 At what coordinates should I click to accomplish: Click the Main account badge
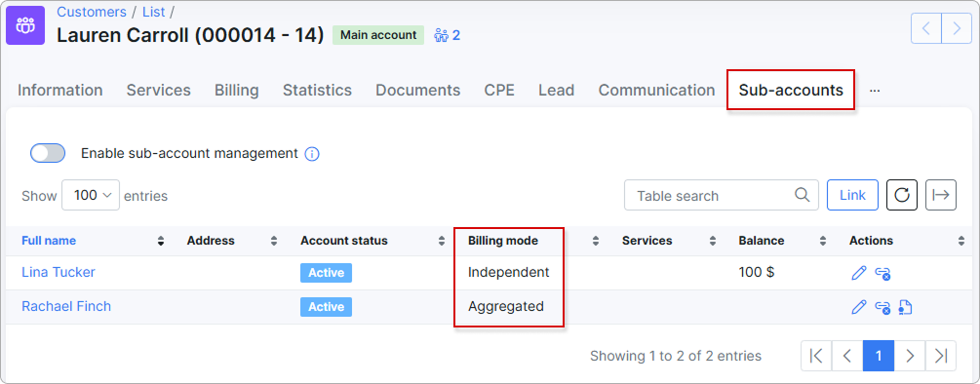click(378, 35)
